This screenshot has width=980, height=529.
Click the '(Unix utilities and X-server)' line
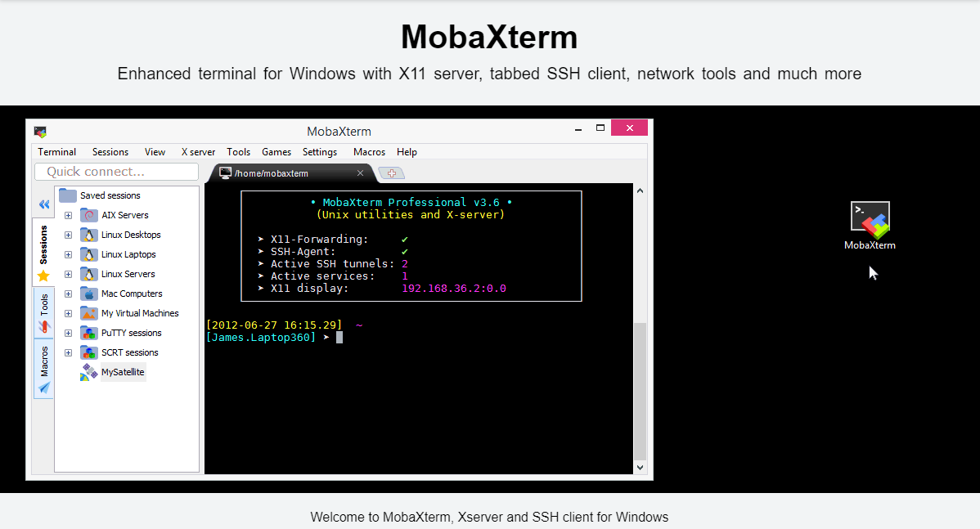[411, 215]
